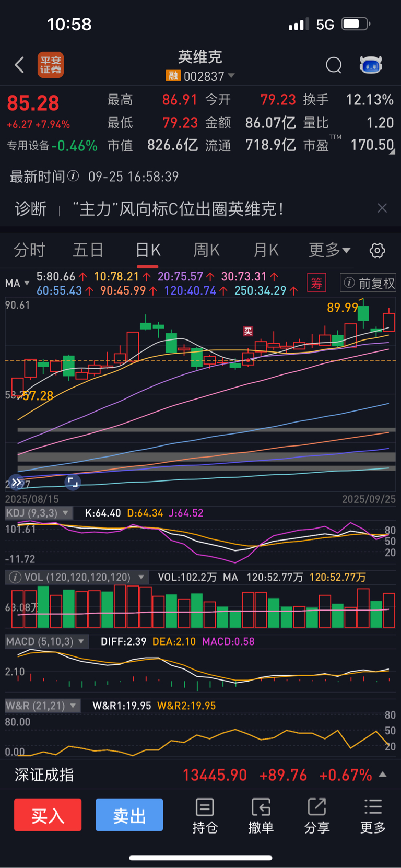Tap the cellular signal bars icon
This screenshot has height=868, width=401.
pos(299,25)
